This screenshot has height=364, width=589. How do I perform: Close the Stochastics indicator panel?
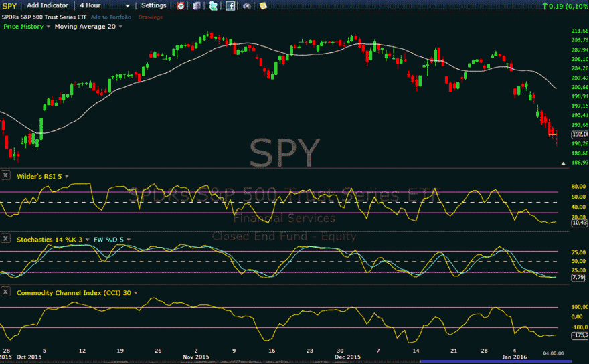point(5,238)
